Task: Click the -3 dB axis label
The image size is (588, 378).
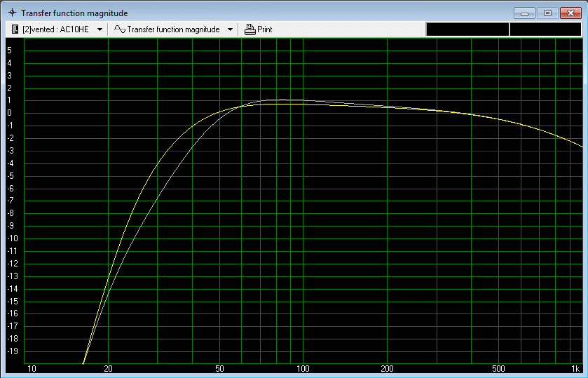Action: point(10,151)
